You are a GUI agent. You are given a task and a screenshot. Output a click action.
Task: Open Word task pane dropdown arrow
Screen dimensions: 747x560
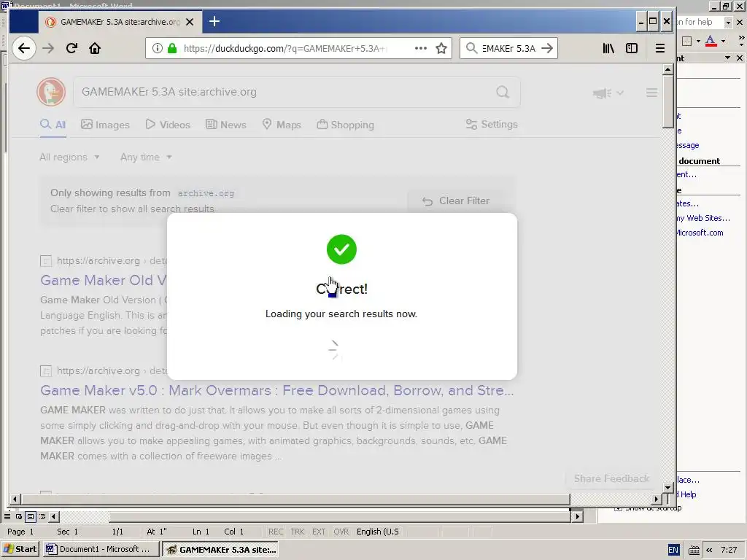click(x=727, y=58)
